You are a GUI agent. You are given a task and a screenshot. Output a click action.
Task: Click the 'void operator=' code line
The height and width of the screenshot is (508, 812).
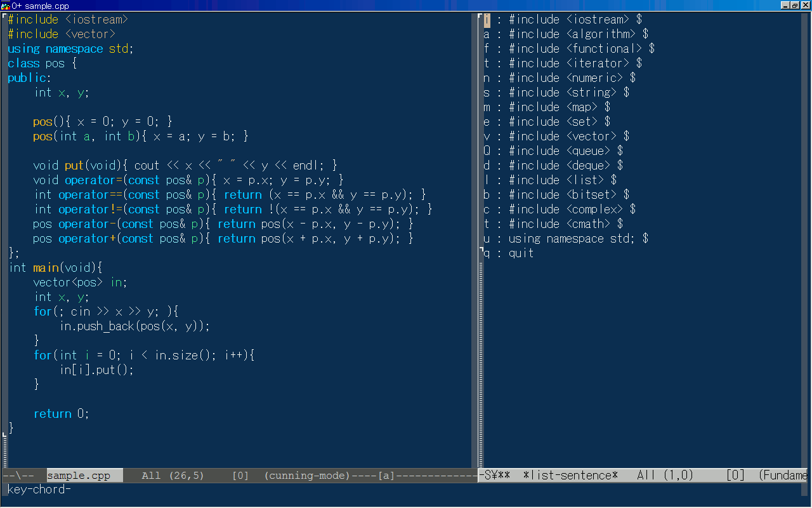pyautogui.click(x=188, y=180)
